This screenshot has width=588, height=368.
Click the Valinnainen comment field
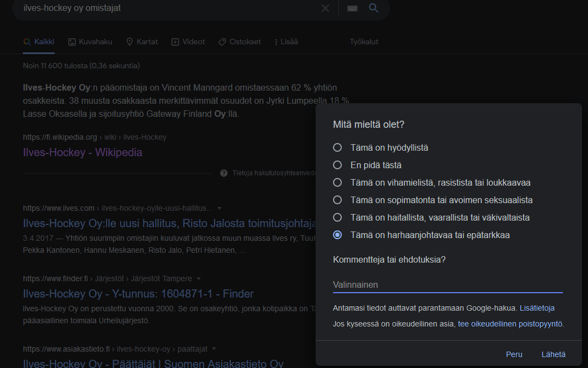448,284
